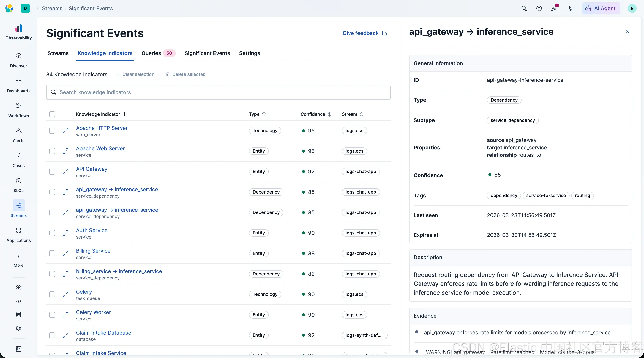Open the Alerts section icon

pyautogui.click(x=18, y=131)
